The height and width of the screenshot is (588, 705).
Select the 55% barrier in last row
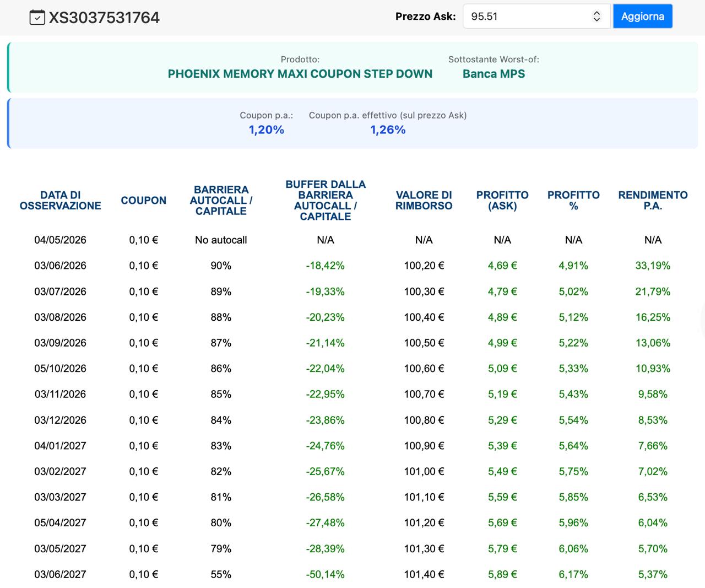point(221,574)
